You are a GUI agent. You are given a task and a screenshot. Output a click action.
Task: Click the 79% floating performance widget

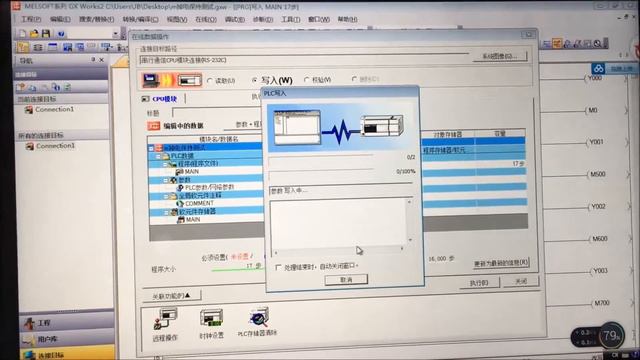click(x=612, y=336)
